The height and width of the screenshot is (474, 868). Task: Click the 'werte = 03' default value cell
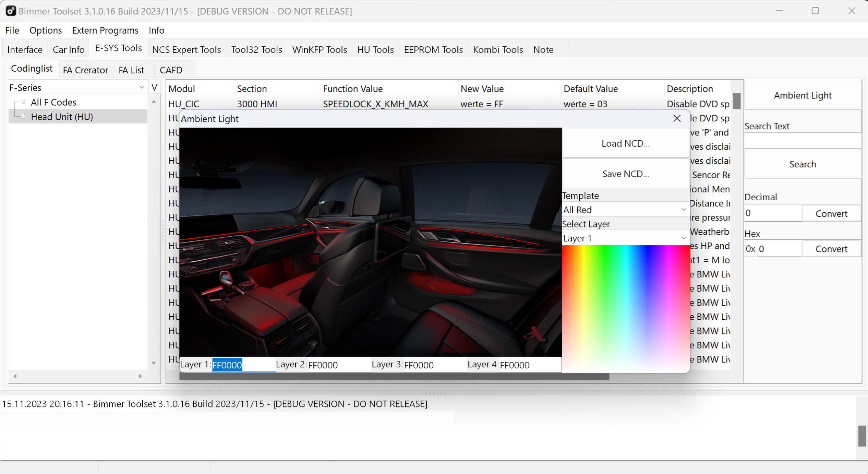pyautogui.click(x=585, y=104)
